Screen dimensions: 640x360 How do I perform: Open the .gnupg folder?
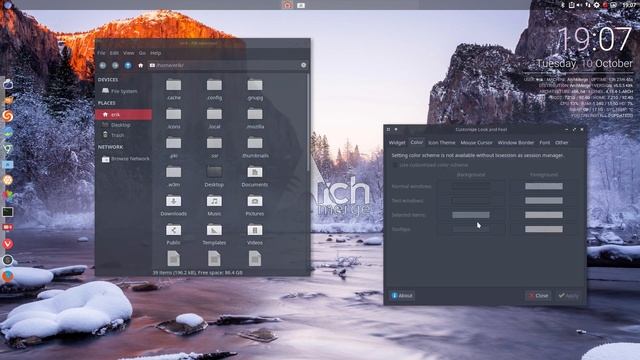(x=255, y=89)
